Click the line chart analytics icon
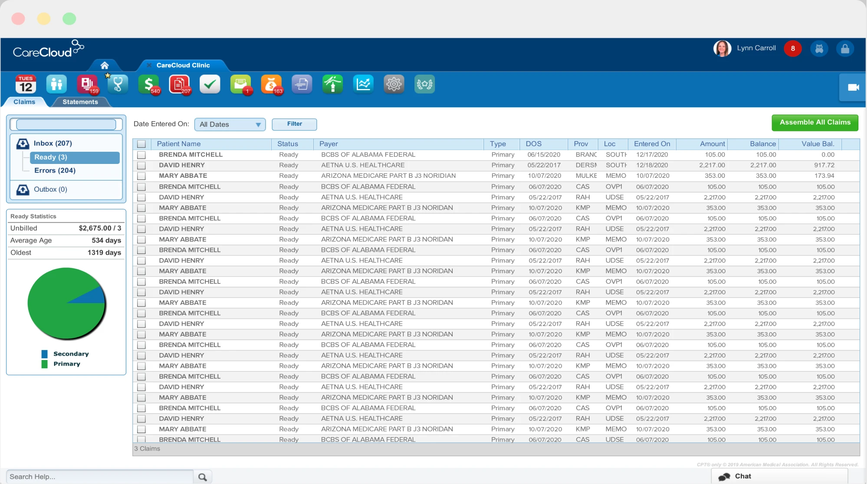 point(363,84)
